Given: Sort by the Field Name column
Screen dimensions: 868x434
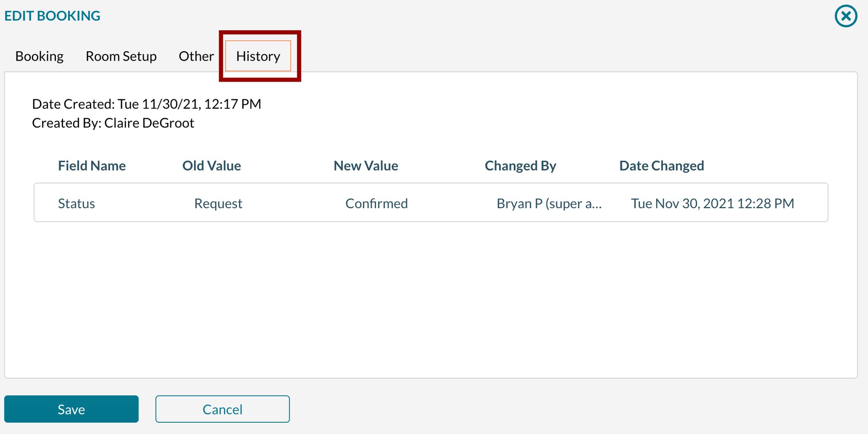Looking at the screenshot, I should click(x=92, y=165).
